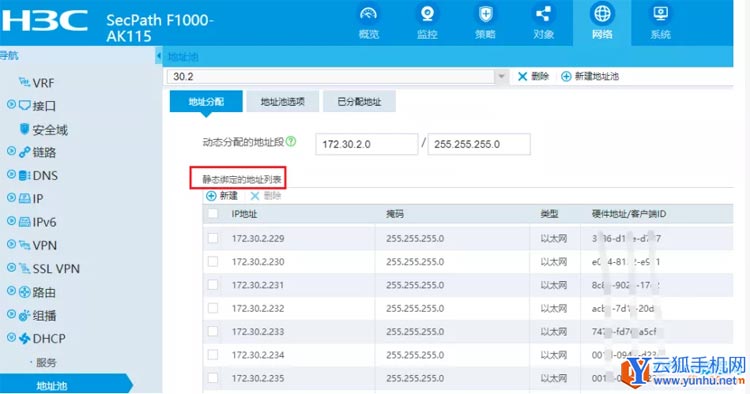This screenshot has height=394, width=750.
Task: Expand the IPv6 tree node
Action: click(x=11, y=220)
